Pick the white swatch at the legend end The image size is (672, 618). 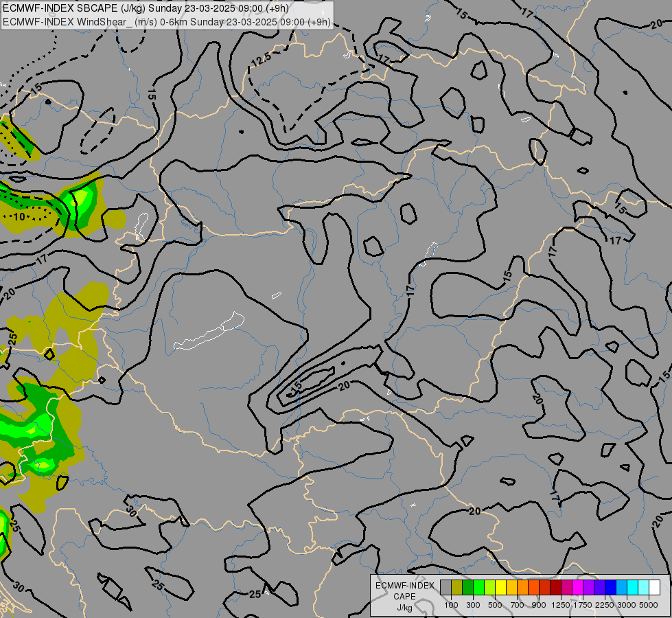654,587
